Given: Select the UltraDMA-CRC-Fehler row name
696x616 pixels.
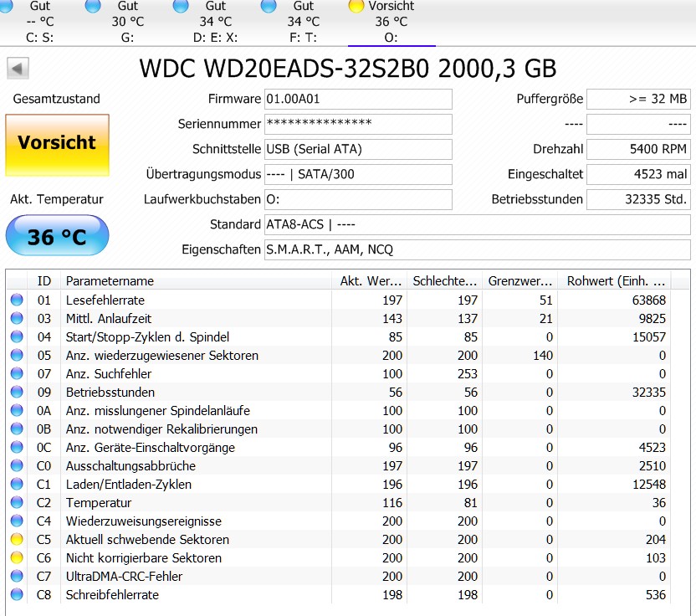Looking at the screenshot, I should click(124, 577).
